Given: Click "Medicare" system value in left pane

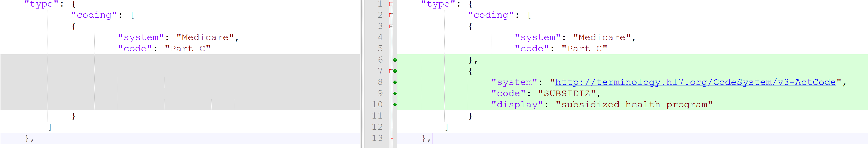Looking at the screenshot, I should tap(205, 37).
